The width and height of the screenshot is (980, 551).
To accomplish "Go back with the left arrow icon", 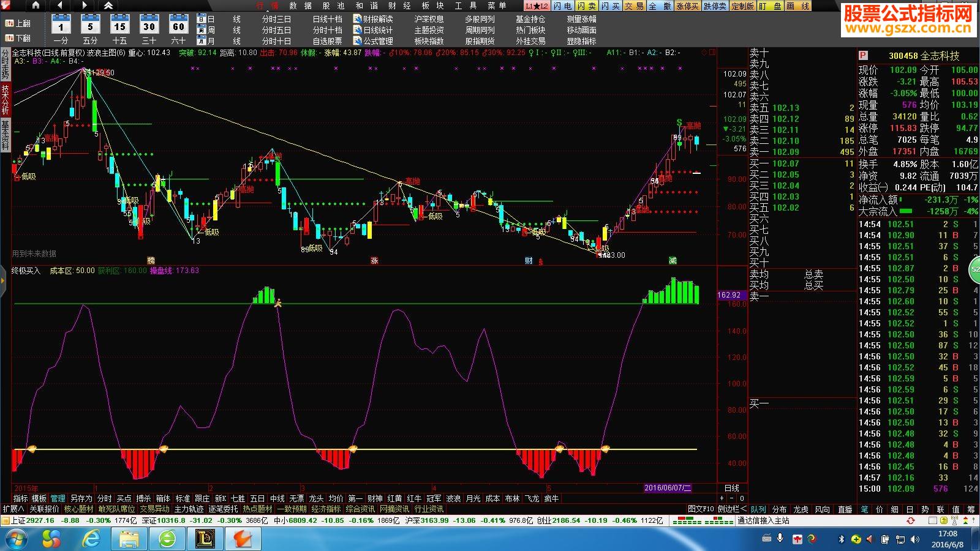I will (x=59, y=6).
